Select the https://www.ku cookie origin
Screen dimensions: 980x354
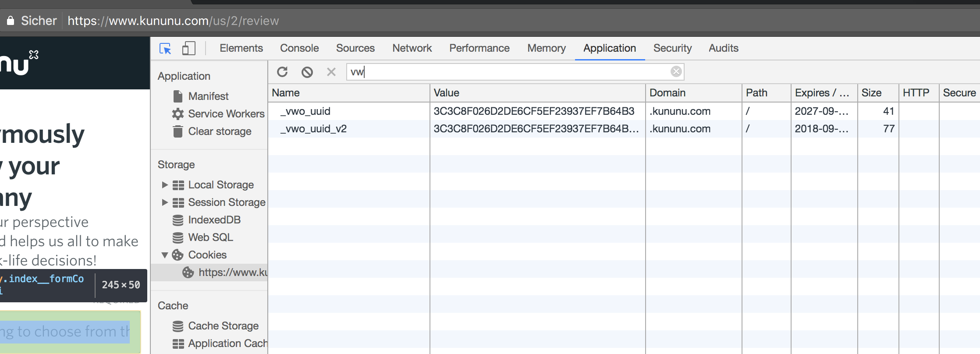[x=233, y=273]
